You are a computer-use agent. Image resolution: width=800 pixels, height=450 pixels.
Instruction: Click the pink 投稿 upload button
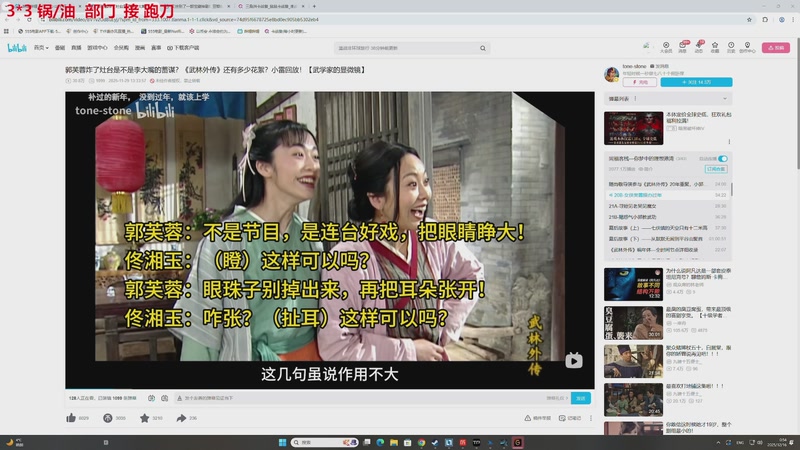click(x=776, y=47)
